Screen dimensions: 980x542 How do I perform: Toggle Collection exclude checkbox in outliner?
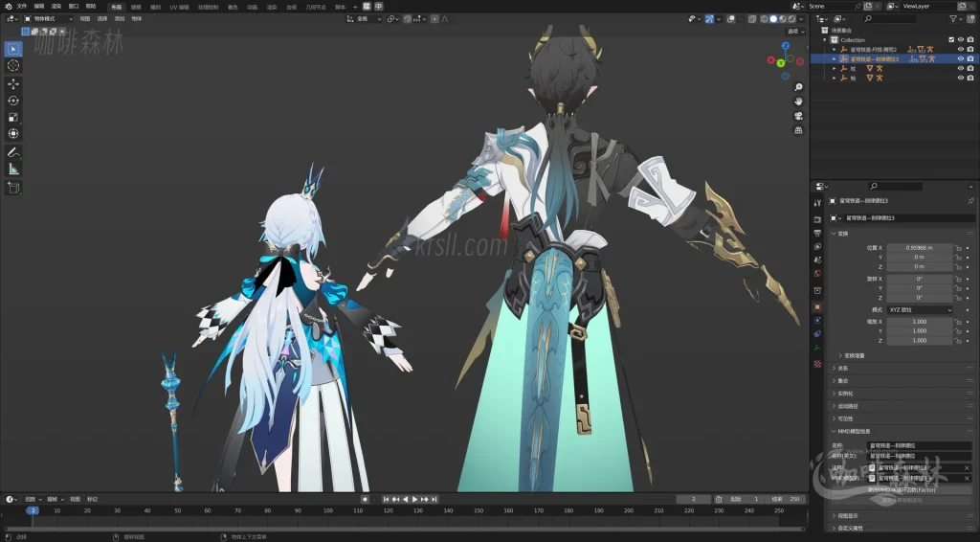[951, 40]
